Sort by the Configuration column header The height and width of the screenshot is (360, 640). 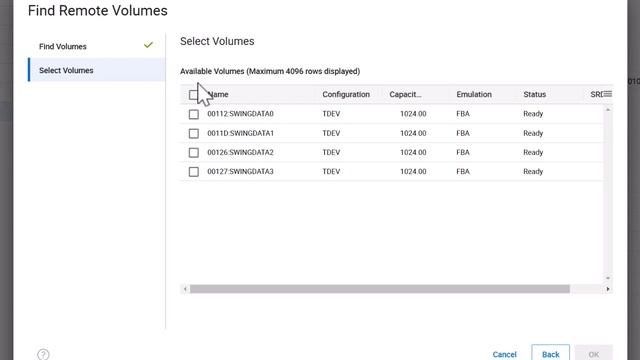click(x=346, y=94)
